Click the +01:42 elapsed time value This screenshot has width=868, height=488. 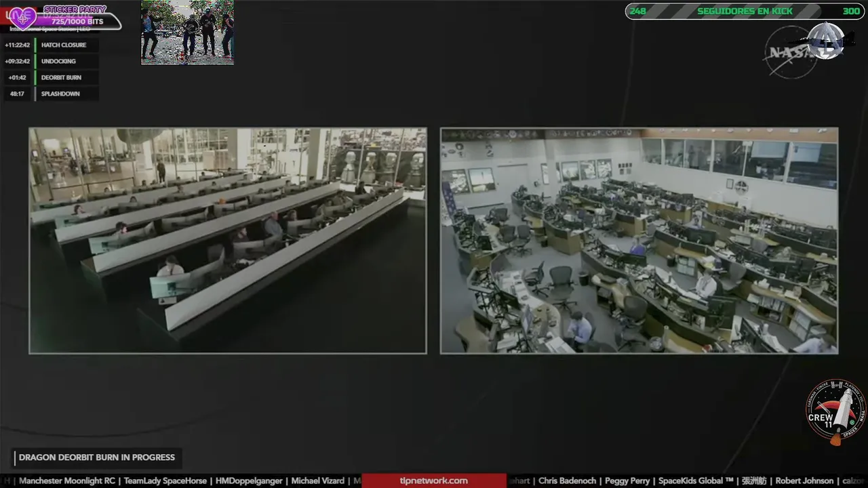[x=18, y=77]
